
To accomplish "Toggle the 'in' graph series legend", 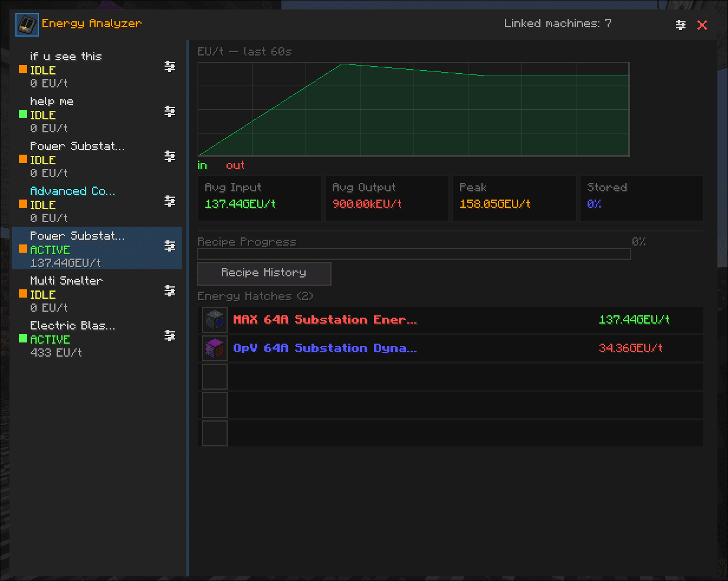I will click(x=202, y=165).
